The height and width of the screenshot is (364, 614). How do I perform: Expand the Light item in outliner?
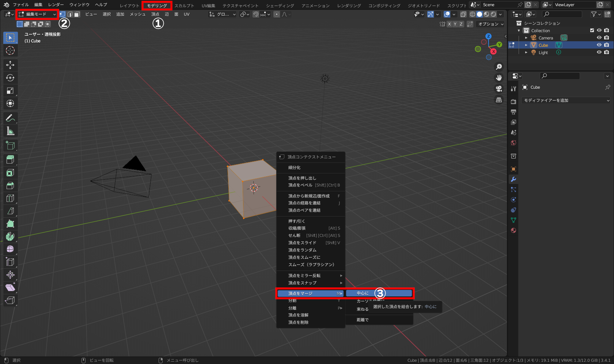[526, 52]
